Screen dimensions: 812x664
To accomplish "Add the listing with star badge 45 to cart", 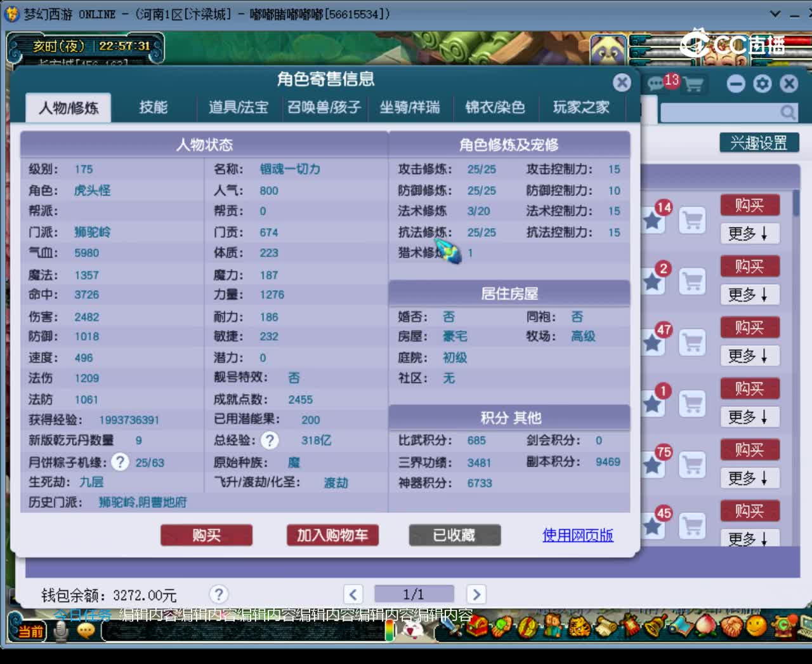I will (693, 526).
